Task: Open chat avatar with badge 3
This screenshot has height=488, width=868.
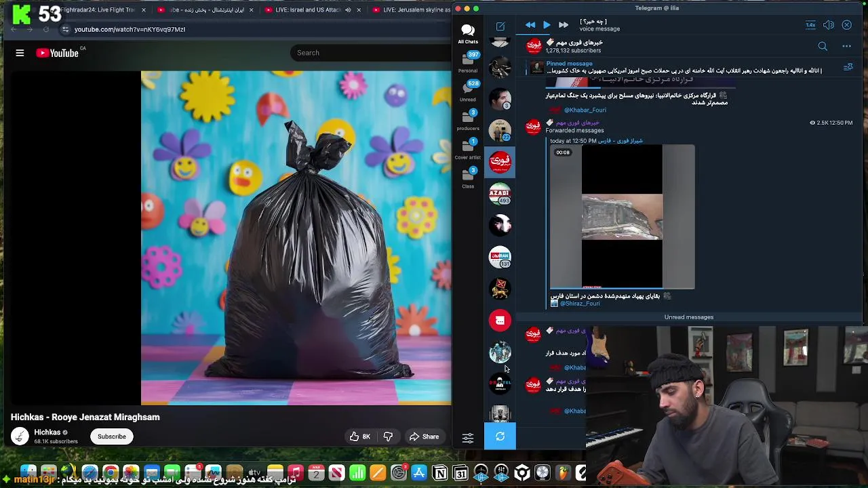Action: [x=500, y=98]
